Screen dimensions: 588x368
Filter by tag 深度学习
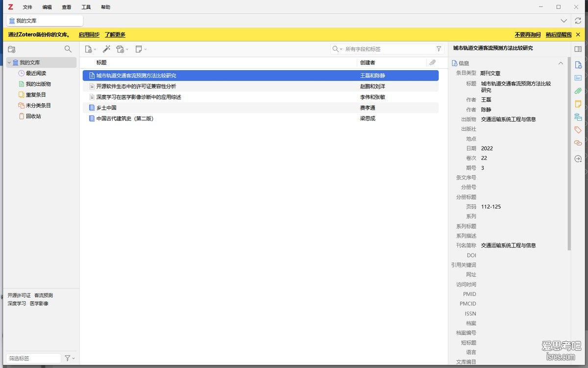click(17, 303)
